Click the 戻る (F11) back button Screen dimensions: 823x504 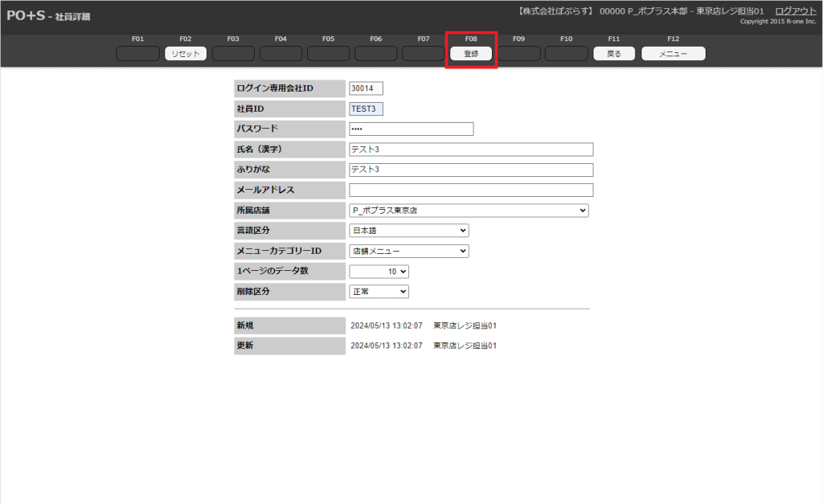pyautogui.click(x=613, y=54)
